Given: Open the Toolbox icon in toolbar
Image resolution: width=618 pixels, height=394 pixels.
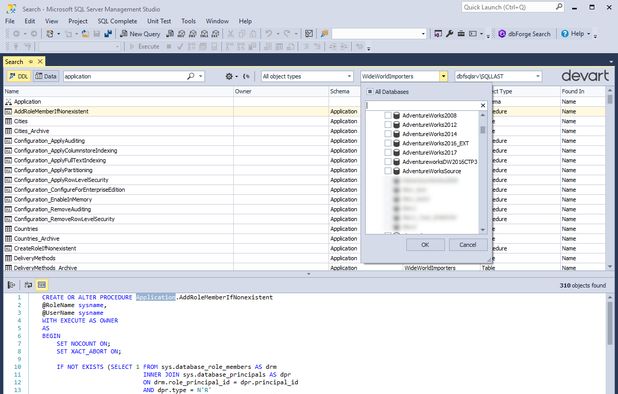Looking at the screenshot, I should coord(461,34).
